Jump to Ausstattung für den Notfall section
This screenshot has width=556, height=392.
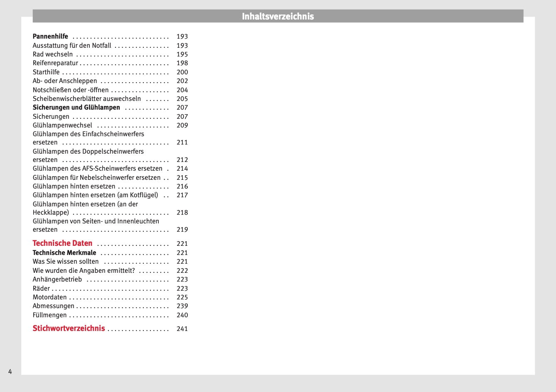coord(72,46)
